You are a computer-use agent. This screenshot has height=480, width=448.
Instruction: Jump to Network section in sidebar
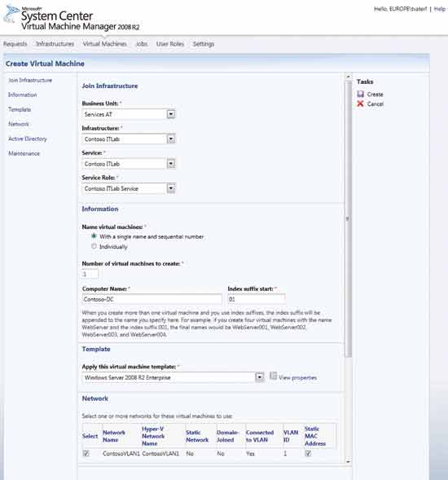[19, 124]
